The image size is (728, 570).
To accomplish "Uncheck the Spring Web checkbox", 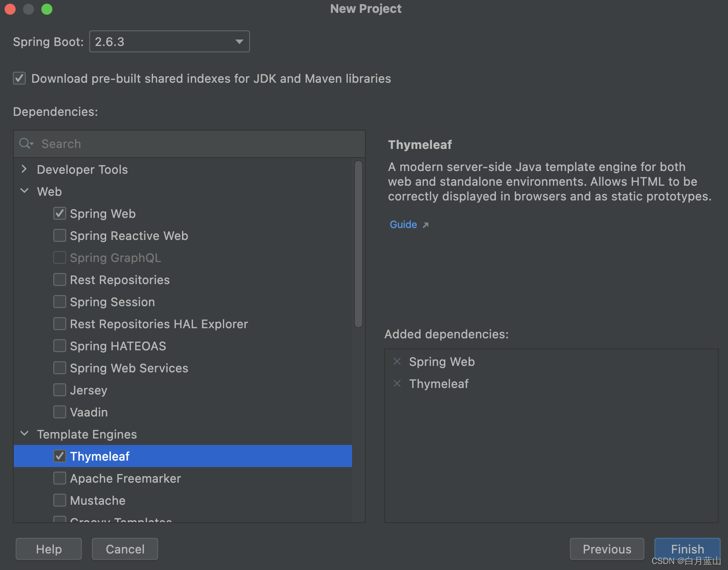I will coord(60,214).
